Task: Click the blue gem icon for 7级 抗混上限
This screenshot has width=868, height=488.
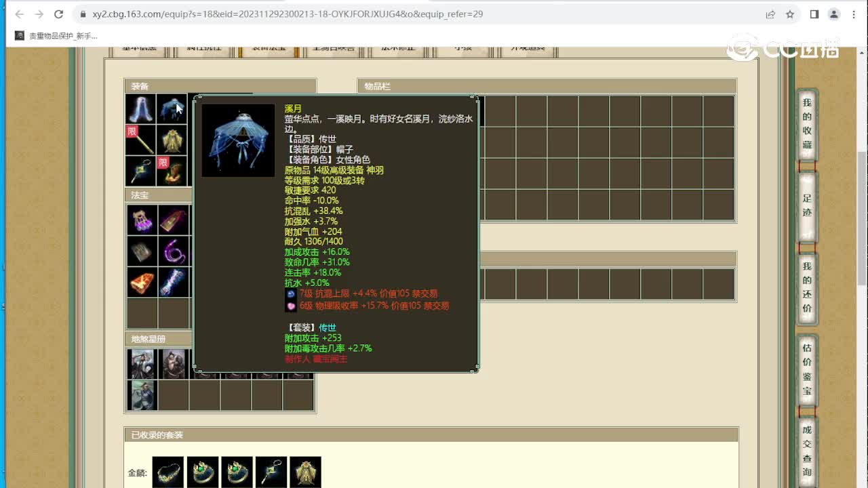Action: coord(291,294)
